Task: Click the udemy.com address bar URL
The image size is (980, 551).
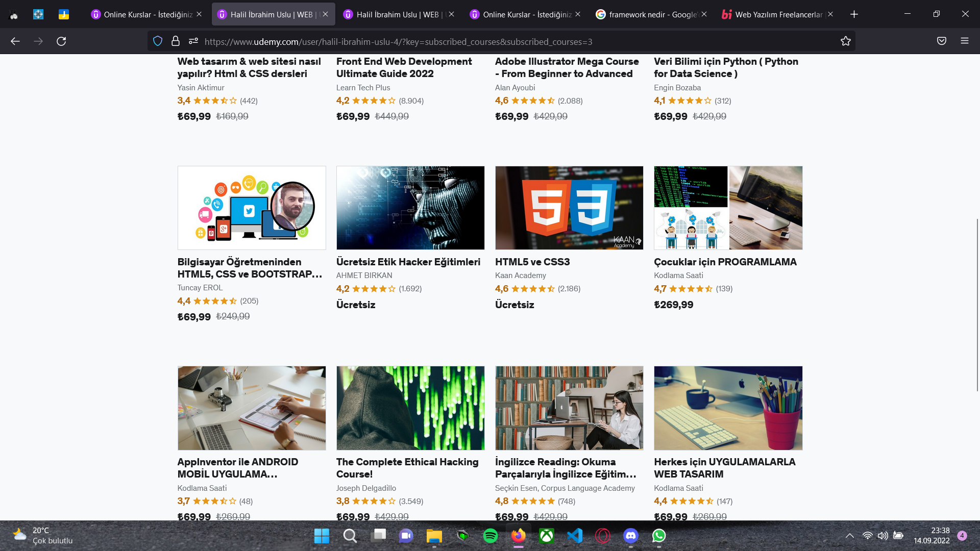Action: point(398,42)
